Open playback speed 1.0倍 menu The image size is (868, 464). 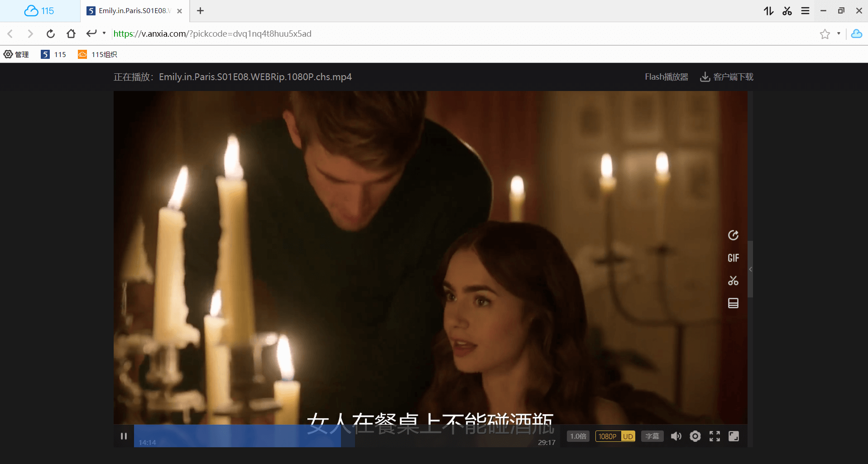coord(578,436)
